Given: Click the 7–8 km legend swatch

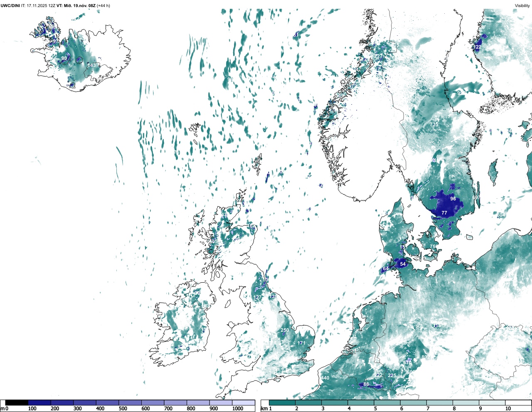Looking at the screenshot, I should [440, 403].
